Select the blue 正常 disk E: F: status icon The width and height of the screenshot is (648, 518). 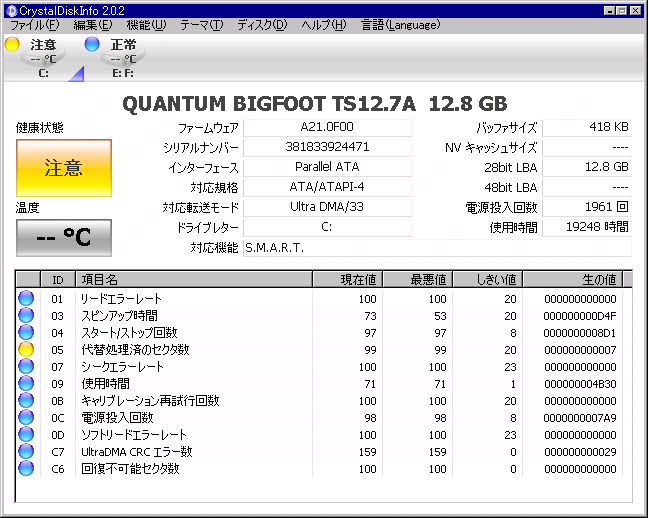click(92, 44)
